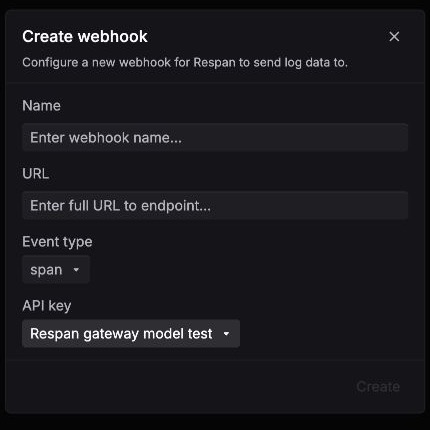Choose the Respan gateway model test key
The image size is (430, 430).
point(121,334)
